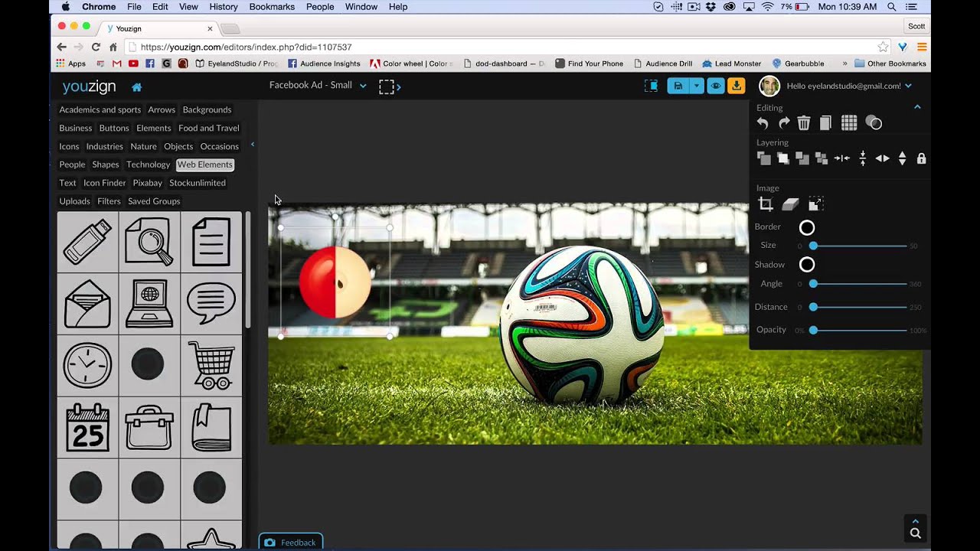Click the youzign logo
Viewport: 980px width, 551px height.
(x=89, y=86)
